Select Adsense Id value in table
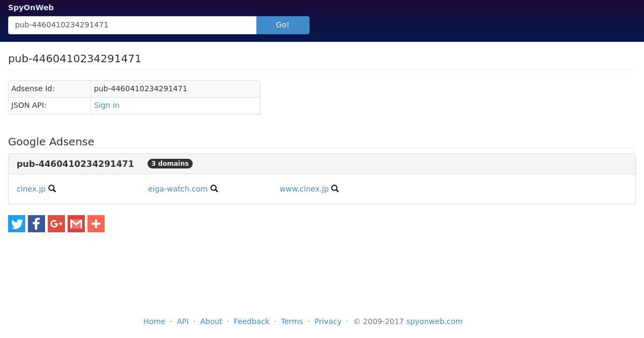Viewport: 644px width, 338px height. pyautogui.click(x=141, y=89)
